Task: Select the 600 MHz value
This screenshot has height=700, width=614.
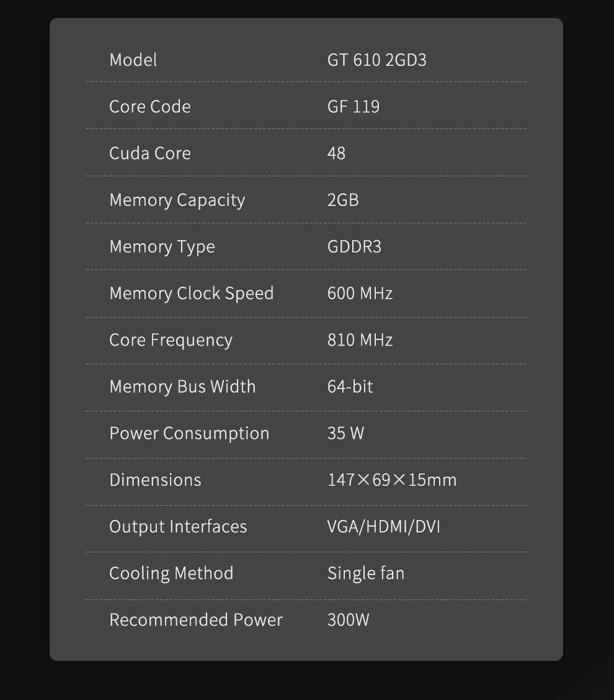Action: coord(360,293)
